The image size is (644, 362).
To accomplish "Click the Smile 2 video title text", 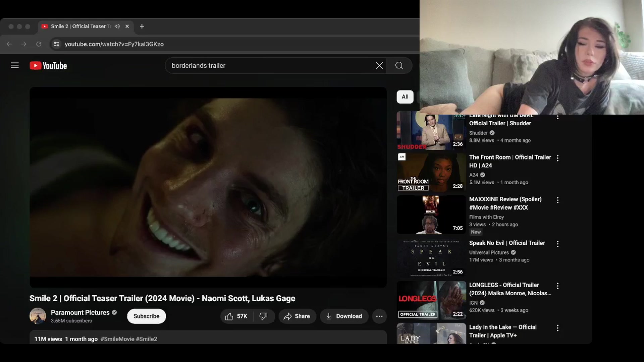I will pos(162,298).
